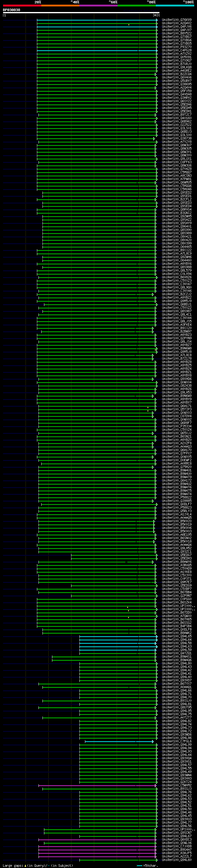Select the UniRef100_Q9SED1 label
This screenshot has height=868, width=197.
click(177, 196)
